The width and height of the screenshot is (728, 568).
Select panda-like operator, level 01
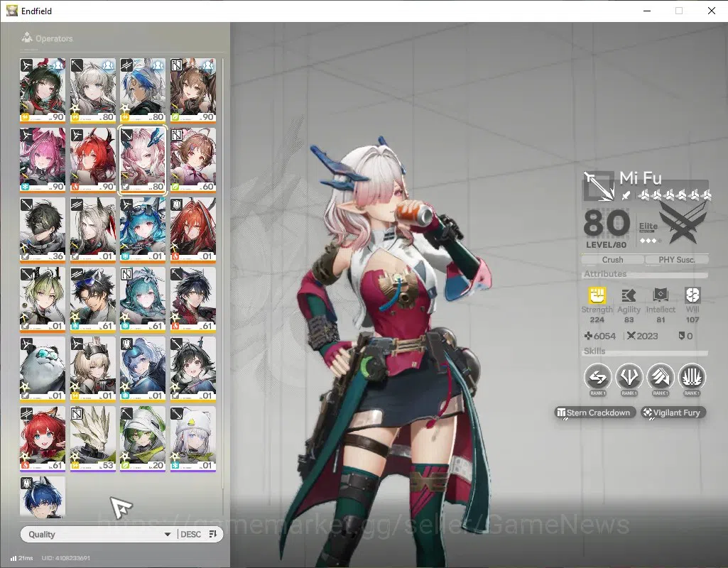coord(42,369)
